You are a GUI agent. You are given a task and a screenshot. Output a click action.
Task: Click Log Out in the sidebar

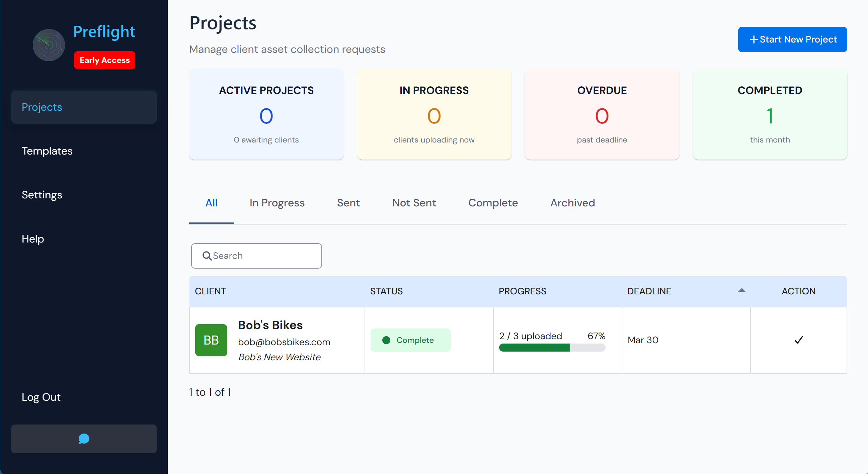pyautogui.click(x=41, y=397)
